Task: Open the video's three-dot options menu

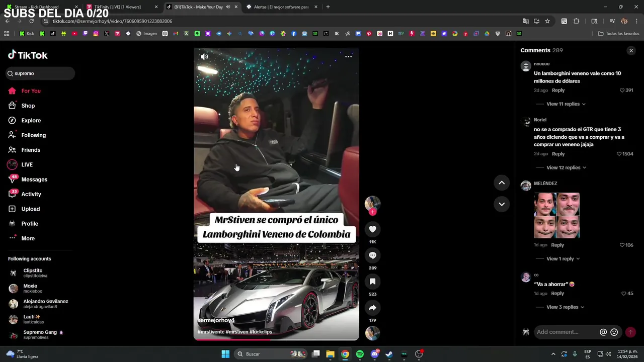Action: [x=348, y=57]
